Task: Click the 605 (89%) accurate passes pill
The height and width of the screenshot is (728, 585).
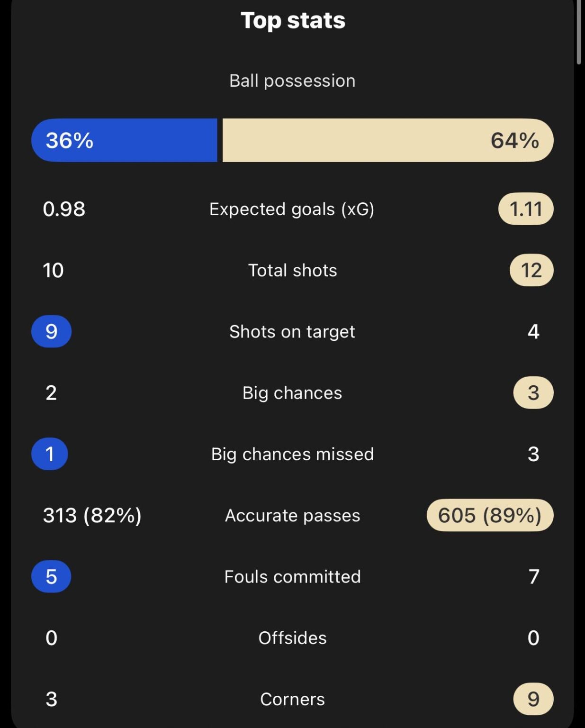Action: (x=490, y=515)
